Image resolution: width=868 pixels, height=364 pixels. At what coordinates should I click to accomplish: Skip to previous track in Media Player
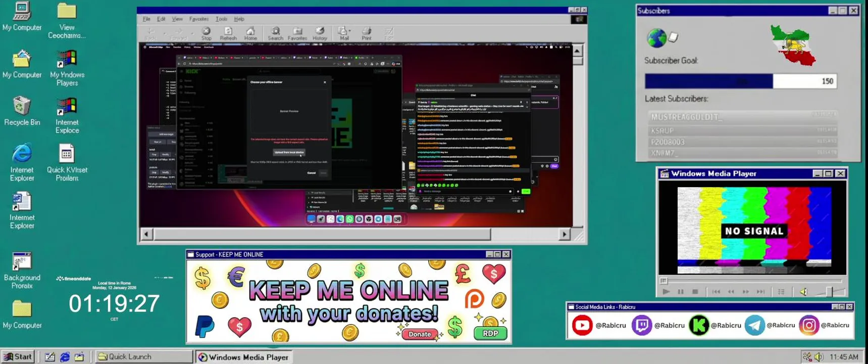tap(716, 292)
